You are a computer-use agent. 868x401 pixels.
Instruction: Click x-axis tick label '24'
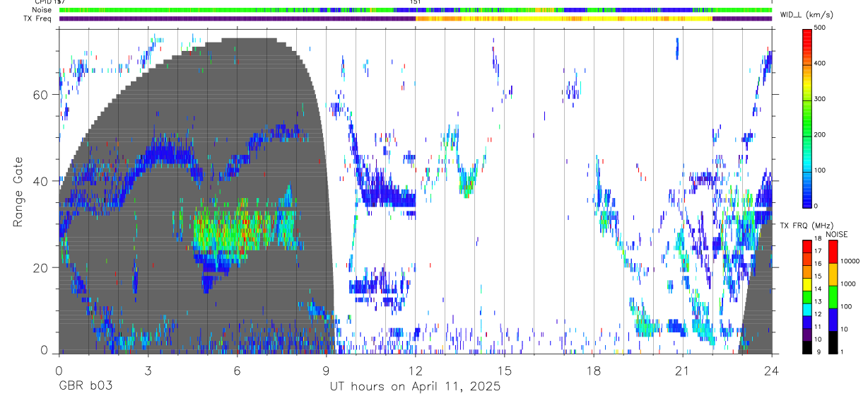(772, 370)
